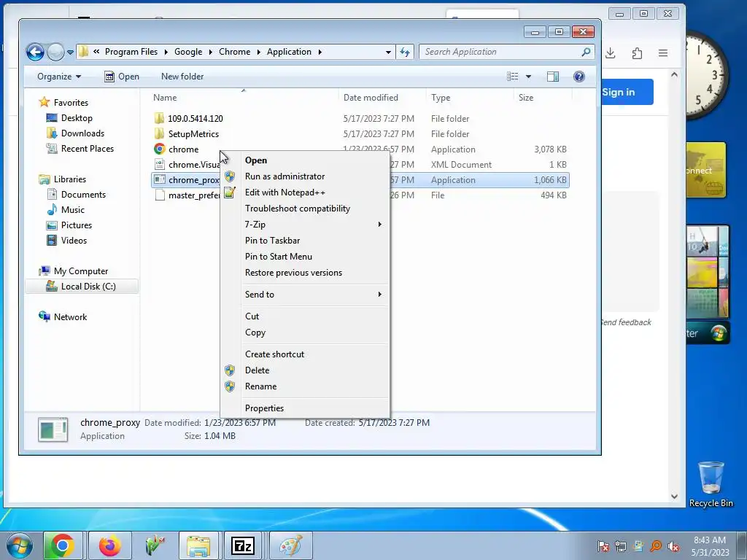Image resolution: width=747 pixels, height=560 pixels.
Task: Click the blue Sign in button in the browser window
Action: pyautogui.click(x=627, y=92)
